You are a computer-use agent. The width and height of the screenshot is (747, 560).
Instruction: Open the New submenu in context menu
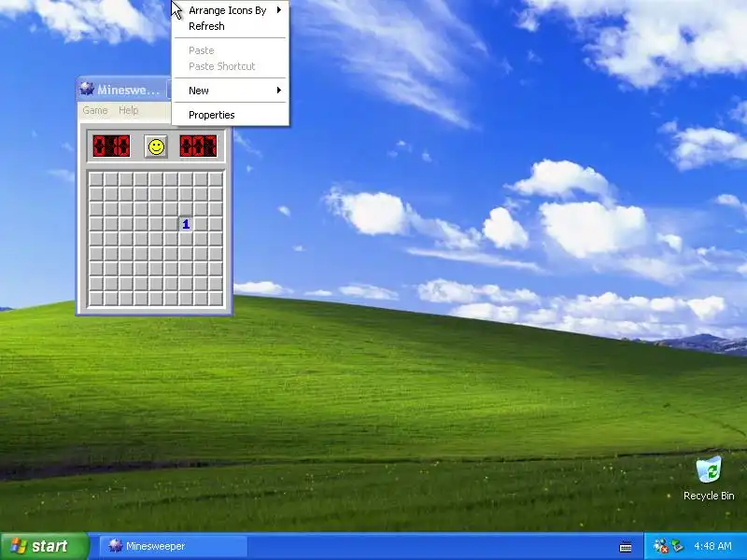[x=231, y=91]
